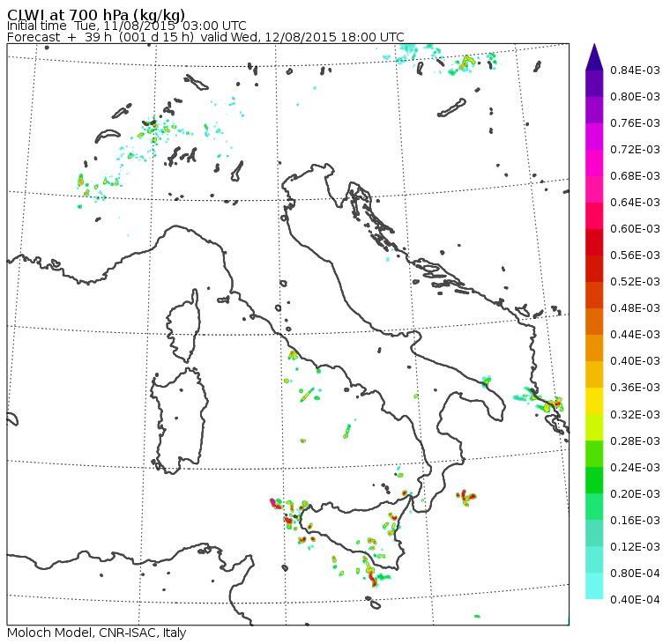Click the legend label 0.60E-03
Image resolution: width=670 pixels, height=644 pixels.
tap(635, 228)
